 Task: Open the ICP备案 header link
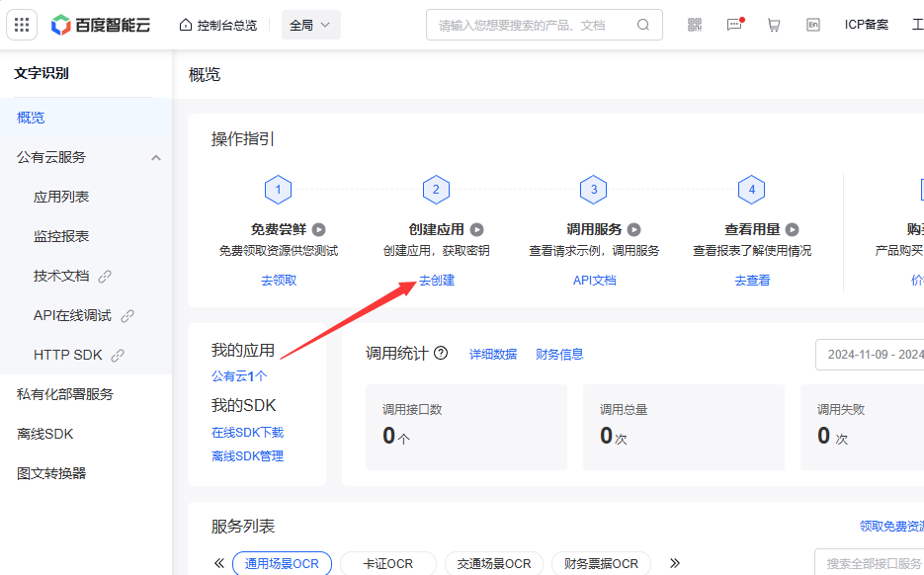click(867, 25)
